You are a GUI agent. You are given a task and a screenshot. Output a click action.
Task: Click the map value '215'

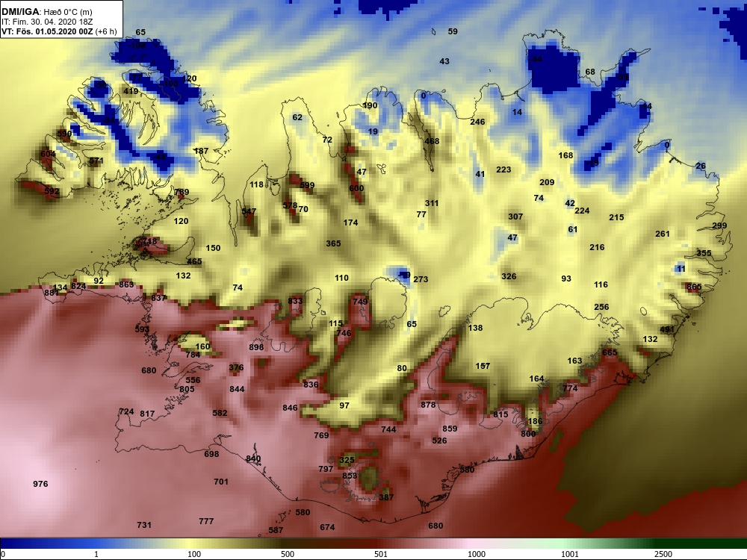616,217
